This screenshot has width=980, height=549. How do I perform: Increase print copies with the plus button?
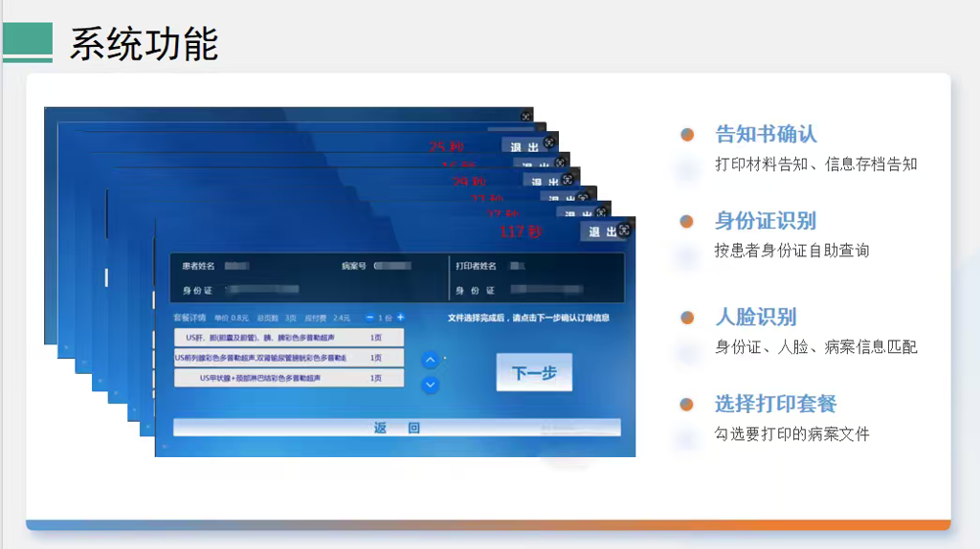401,318
